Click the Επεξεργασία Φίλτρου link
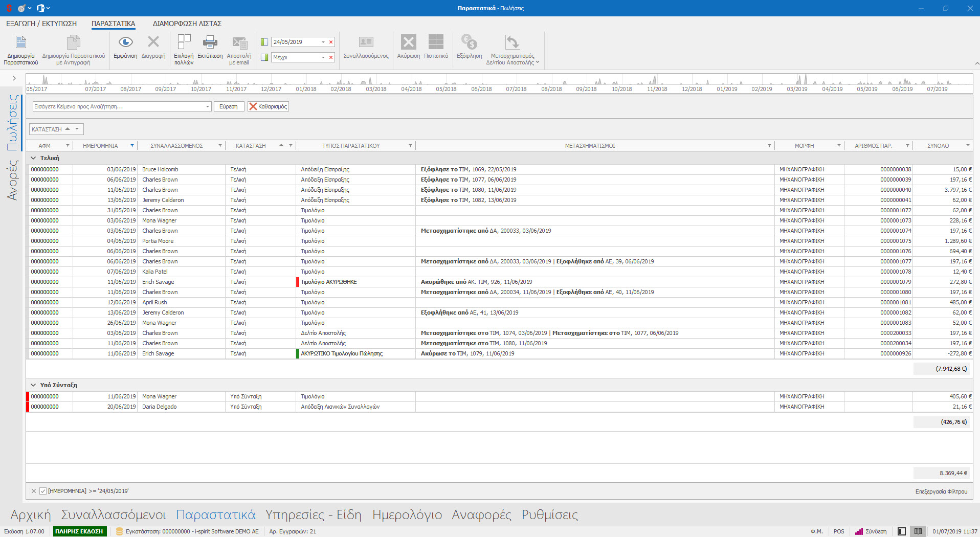The image size is (980, 537). (941, 491)
